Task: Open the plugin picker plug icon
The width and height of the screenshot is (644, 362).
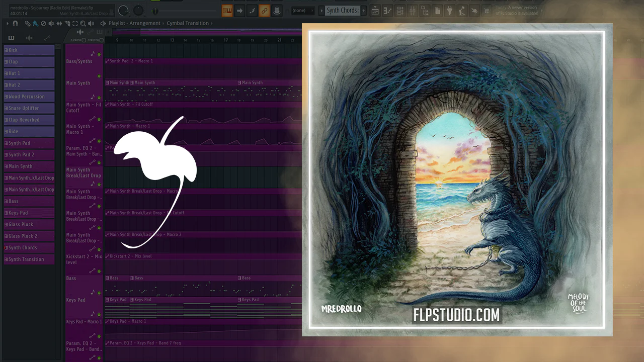Action: click(450, 10)
